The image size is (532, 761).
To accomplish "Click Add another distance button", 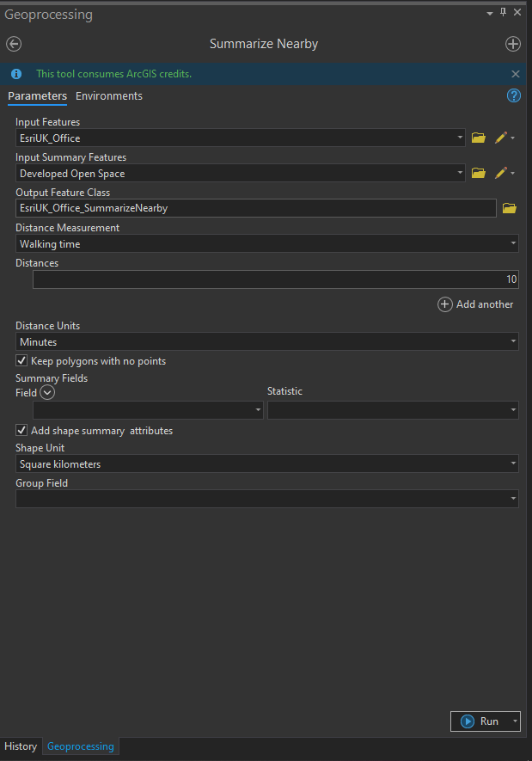I will click(x=475, y=304).
